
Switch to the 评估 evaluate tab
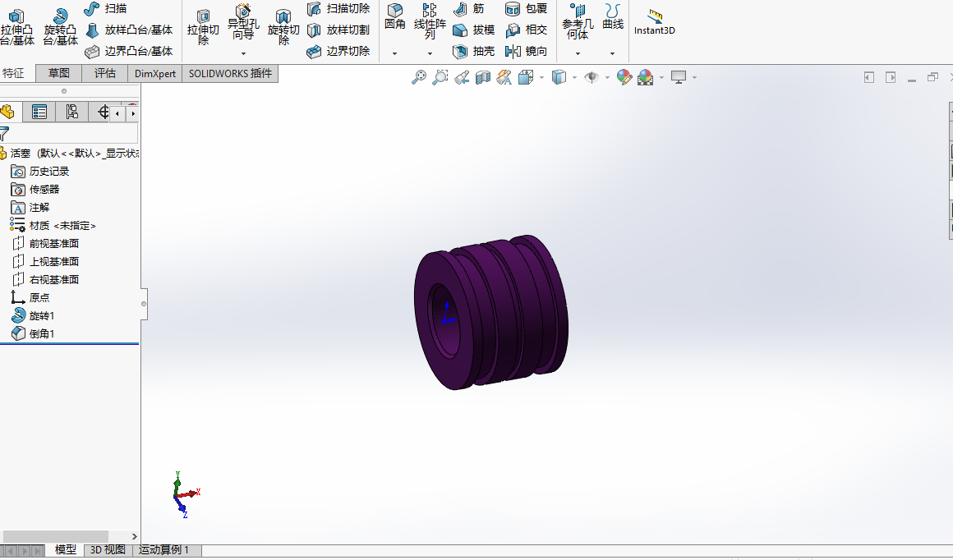point(104,74)
